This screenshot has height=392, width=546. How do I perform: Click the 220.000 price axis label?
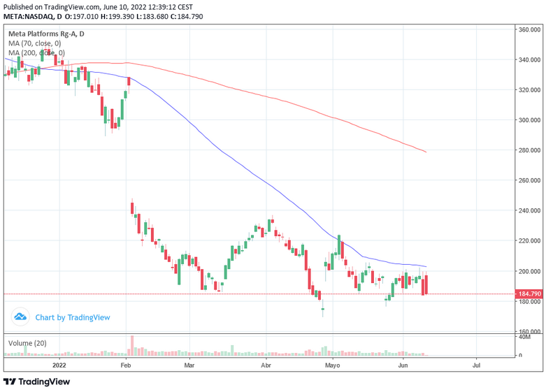pyautogui.click(x=529, y=240)
